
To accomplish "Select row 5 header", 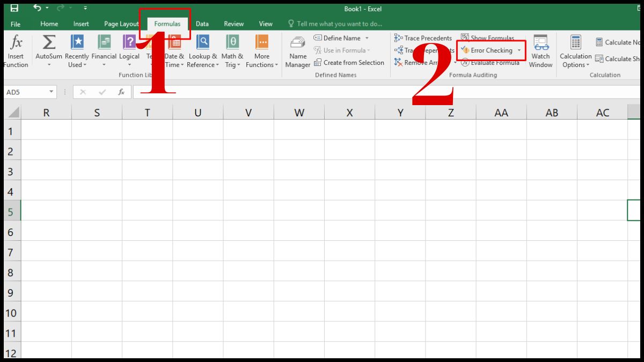I will (x=12, y=212).
